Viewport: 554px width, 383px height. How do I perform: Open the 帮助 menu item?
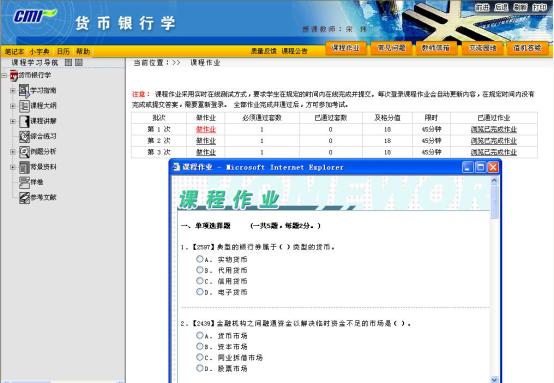(83, 52)
